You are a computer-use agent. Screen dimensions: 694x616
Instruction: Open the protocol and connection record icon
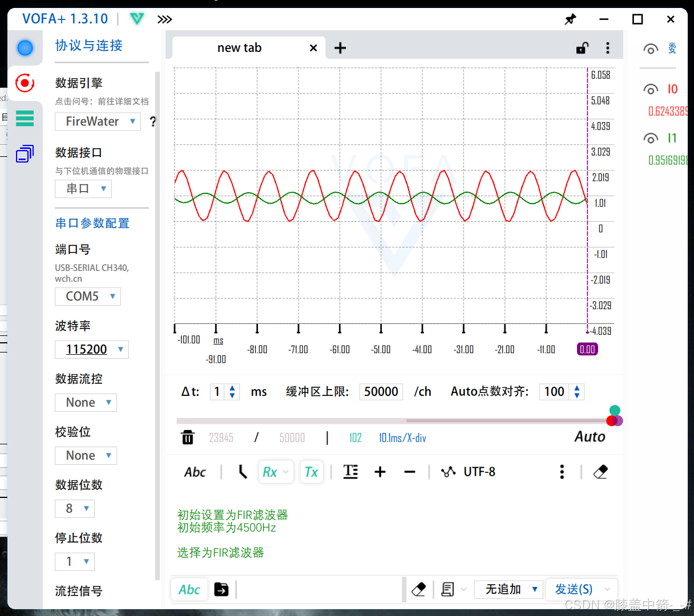pyautogui.click(x=25, y=83)
